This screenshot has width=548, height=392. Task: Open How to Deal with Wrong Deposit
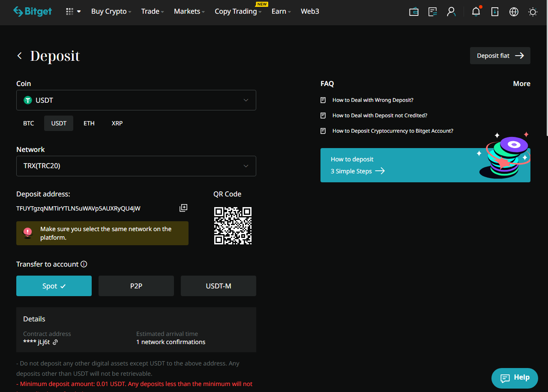click(x=373, y=100)
